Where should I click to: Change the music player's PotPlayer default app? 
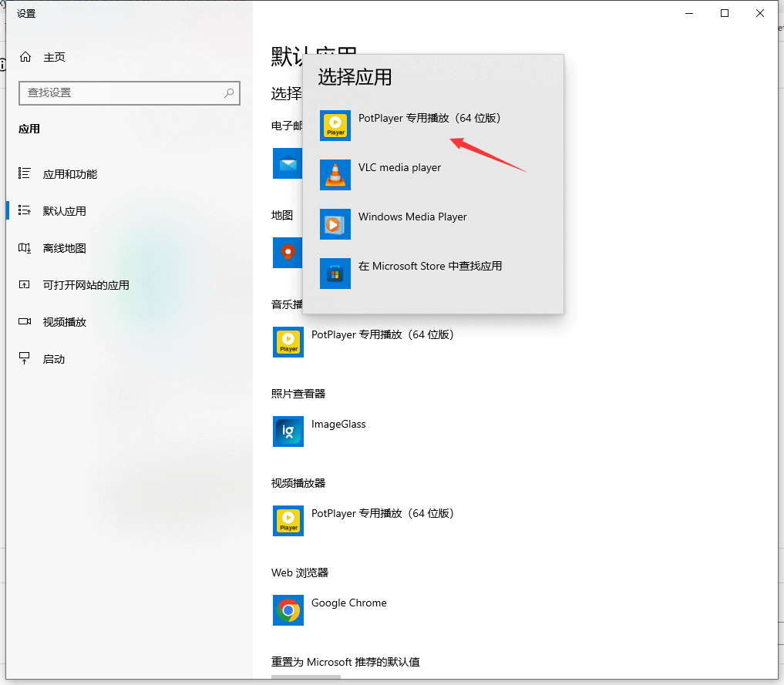tap(364, 342)
